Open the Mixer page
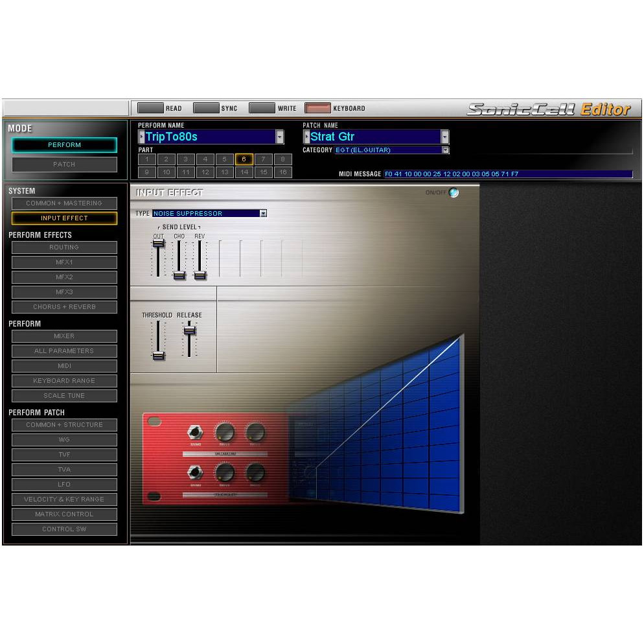 pyautogui.click(x=65, y=336)
